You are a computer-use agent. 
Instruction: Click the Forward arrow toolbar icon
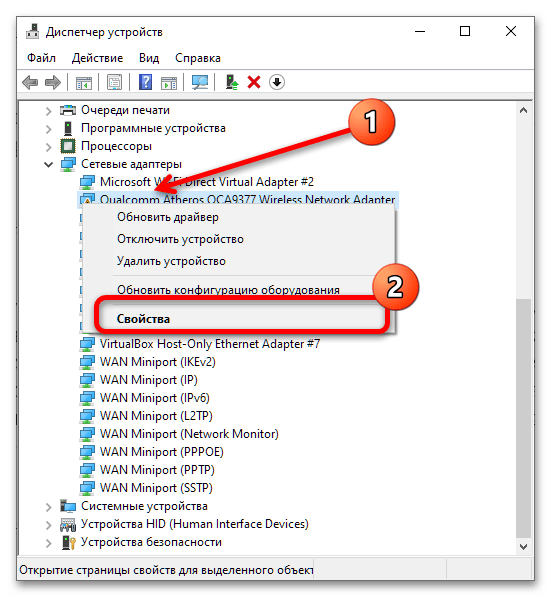(53, 82)
